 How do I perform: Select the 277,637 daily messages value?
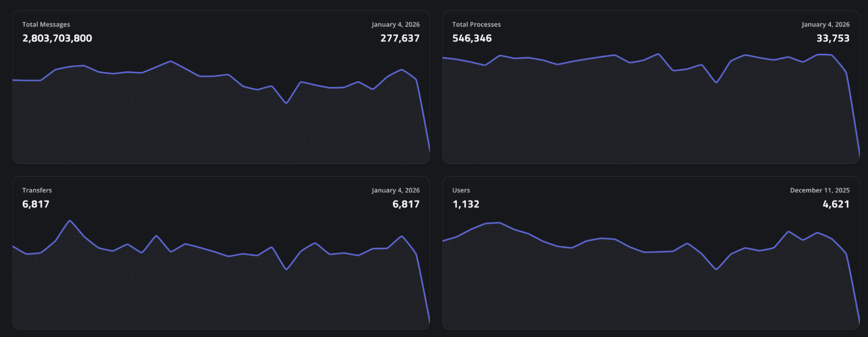[399, 38]
